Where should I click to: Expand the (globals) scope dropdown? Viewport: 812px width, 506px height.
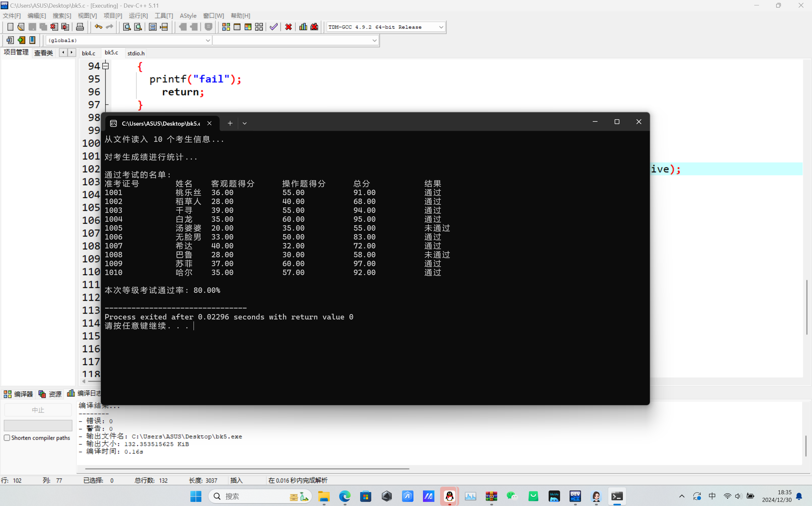[208, 41]
